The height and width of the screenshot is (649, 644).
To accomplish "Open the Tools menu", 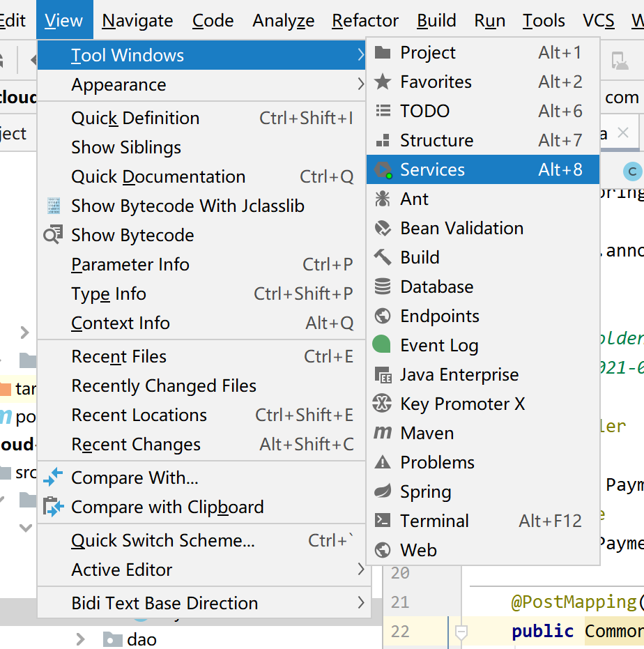I will 544,20.
